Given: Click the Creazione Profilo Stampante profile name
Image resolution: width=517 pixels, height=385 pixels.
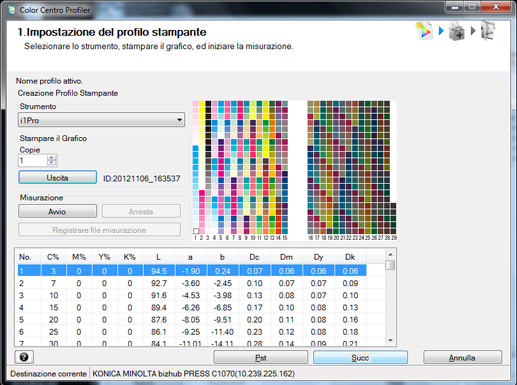Looking at the screenshot, I should (x=68, y=93).
